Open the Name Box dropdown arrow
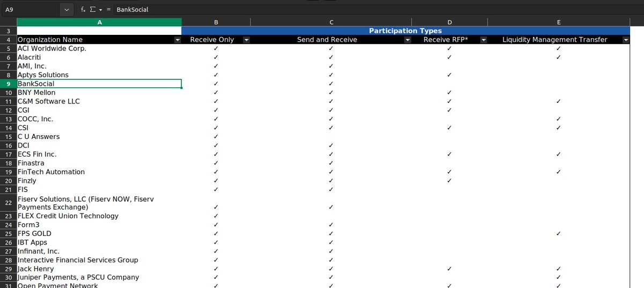This screenshot has width=644, height=288. click(67, 10)
